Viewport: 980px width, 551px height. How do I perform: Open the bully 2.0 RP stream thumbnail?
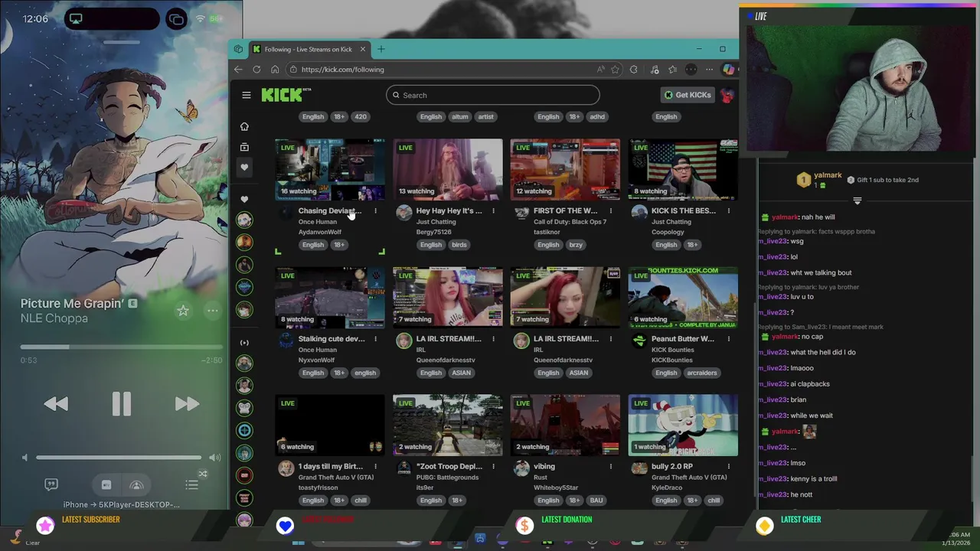coord(683,425)
